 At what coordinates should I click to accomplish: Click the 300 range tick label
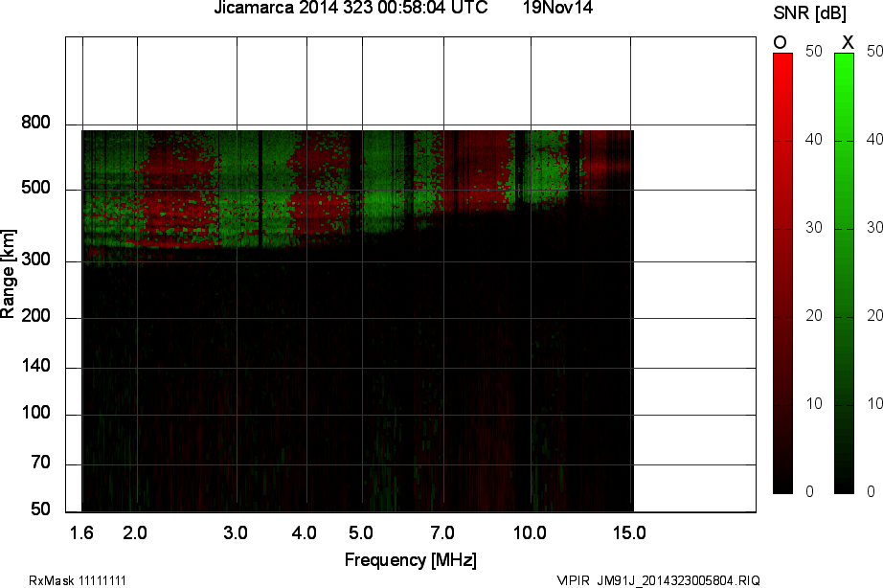coord(35,260)
